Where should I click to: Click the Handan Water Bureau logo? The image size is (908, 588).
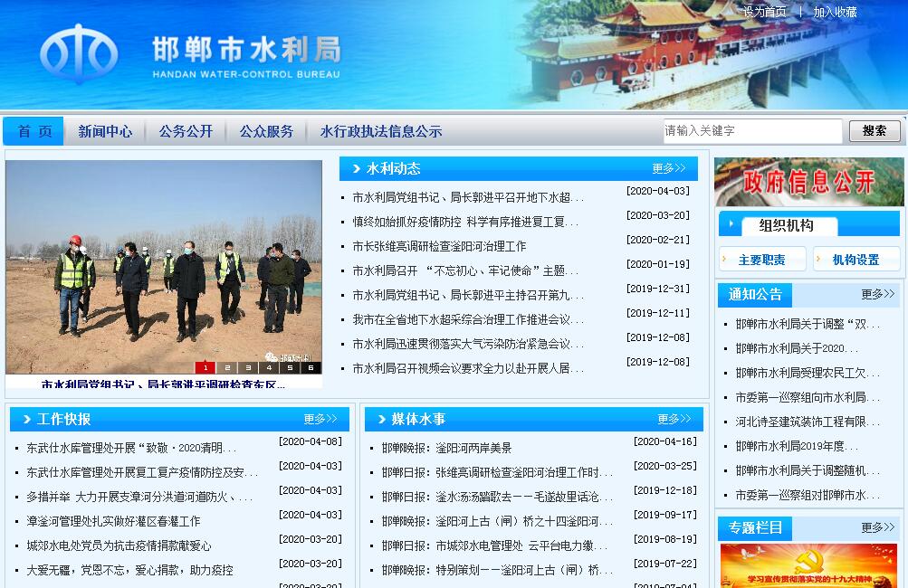(x=79, y=54)
